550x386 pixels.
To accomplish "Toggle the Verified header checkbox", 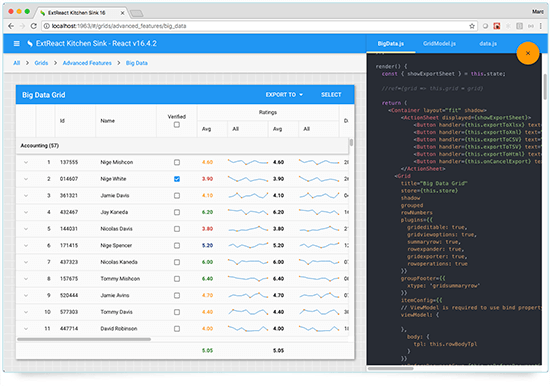I will (177, 125).
